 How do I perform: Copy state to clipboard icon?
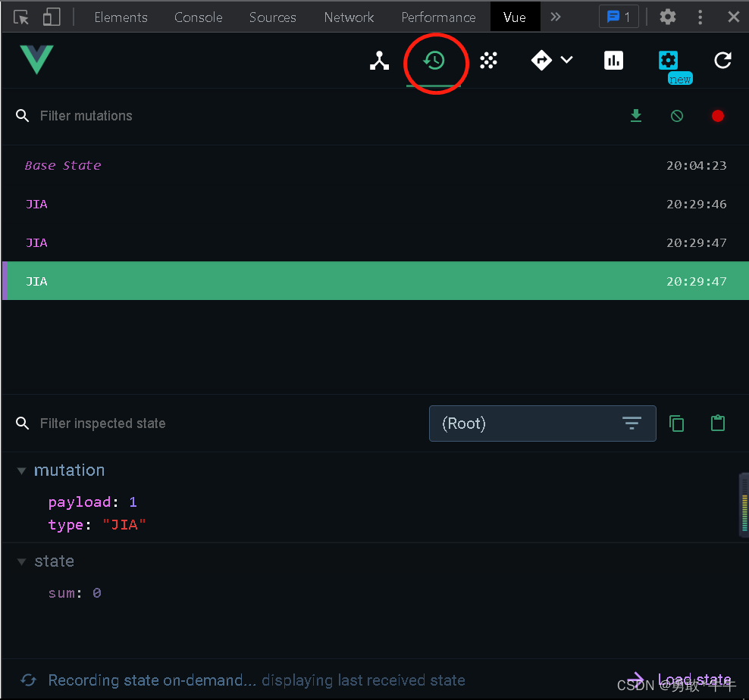point(677,423)
